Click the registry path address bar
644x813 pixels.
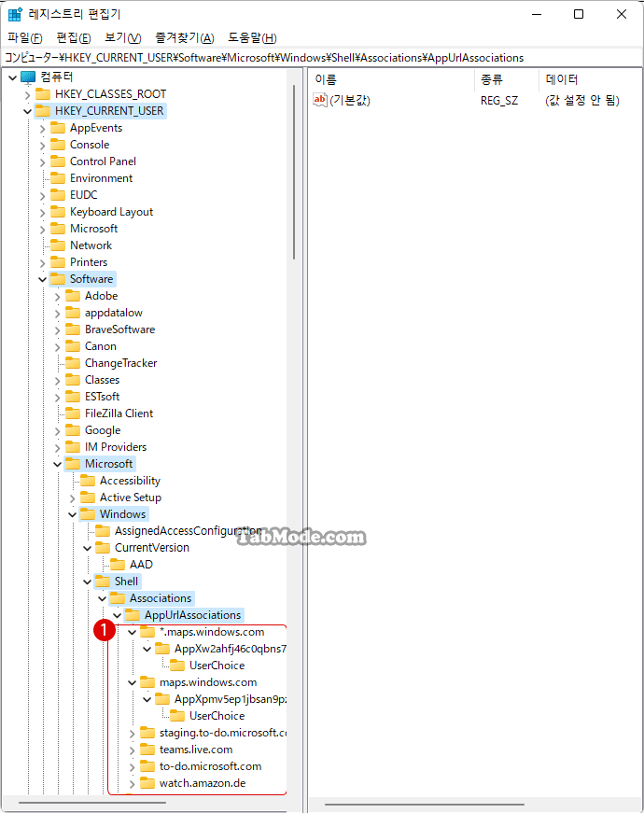[x=321, y=58]
